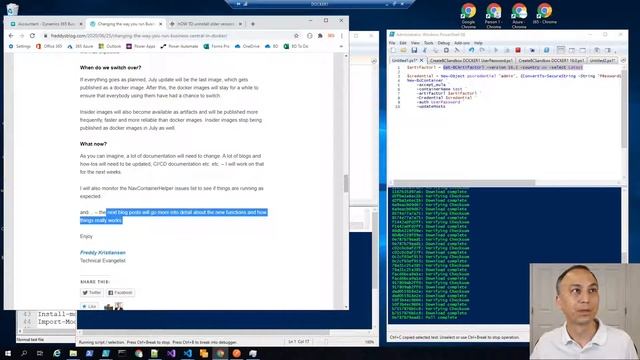Open a new Chrome tab with plus button
The image size is (640, 360).
(253, 24)
